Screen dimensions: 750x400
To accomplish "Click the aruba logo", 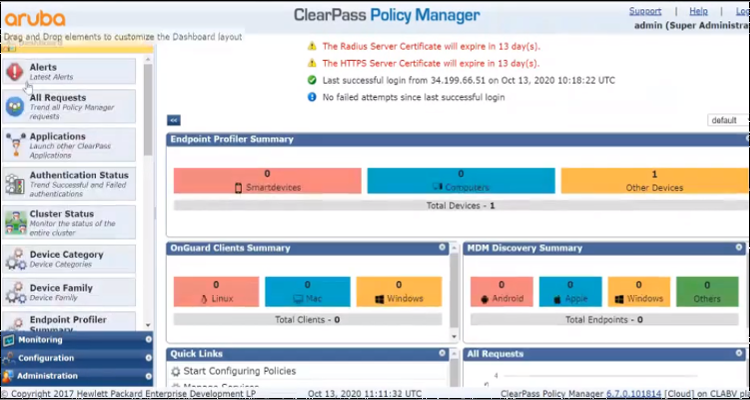I will point(35,19).
